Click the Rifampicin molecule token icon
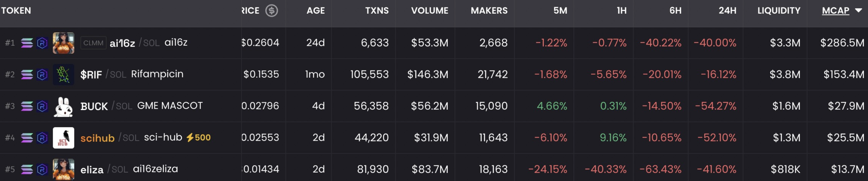868x181 pixels. [63, 74]
